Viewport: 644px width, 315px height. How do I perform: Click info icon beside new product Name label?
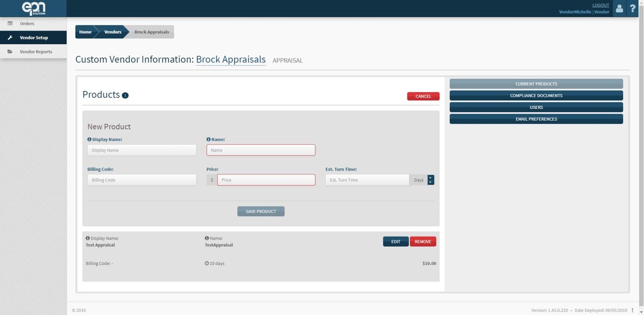[x=208, y=139]
